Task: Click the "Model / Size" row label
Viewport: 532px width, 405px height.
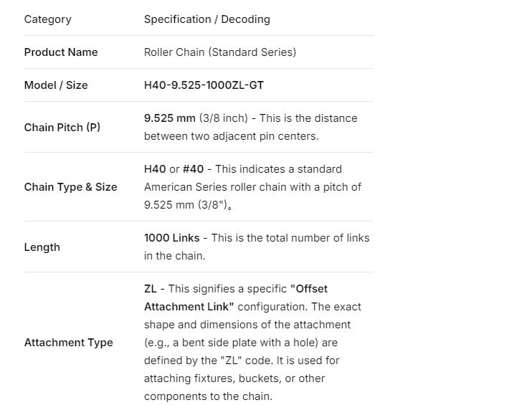Action: (56, 85)
